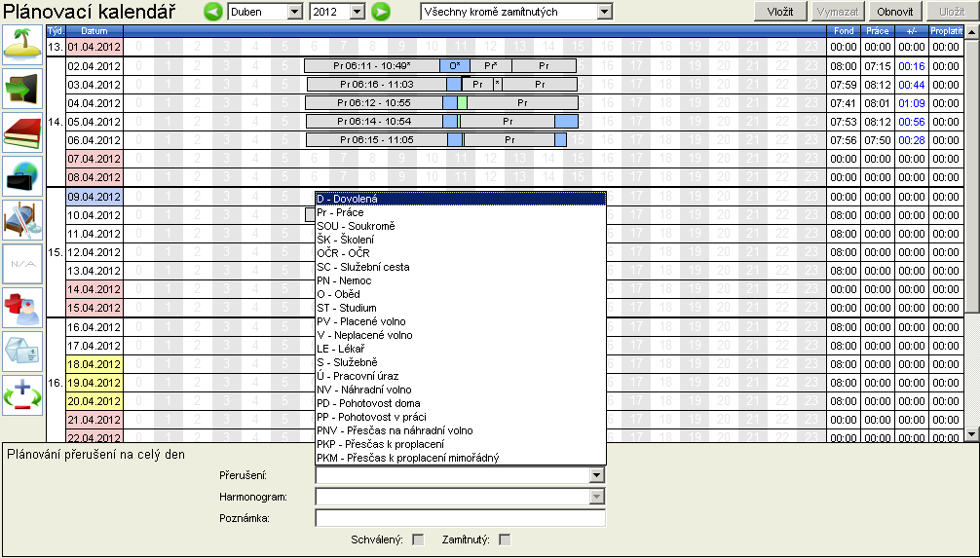Go to next month green arrow

381,12
